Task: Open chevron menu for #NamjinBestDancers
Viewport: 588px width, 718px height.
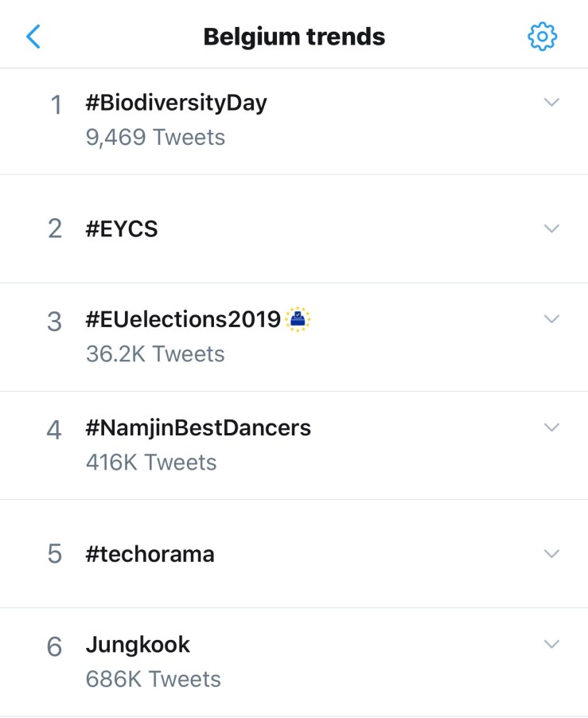Action: point(551,427)
